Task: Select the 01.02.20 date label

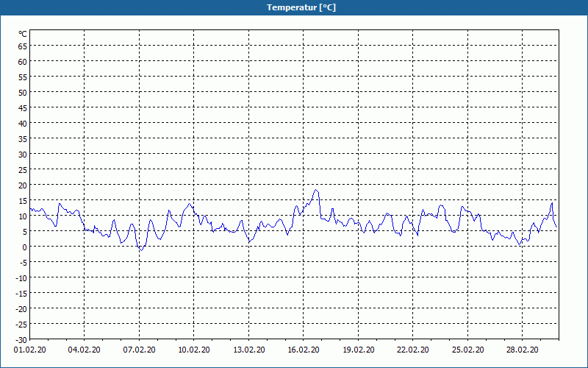Action: point(29,350)
